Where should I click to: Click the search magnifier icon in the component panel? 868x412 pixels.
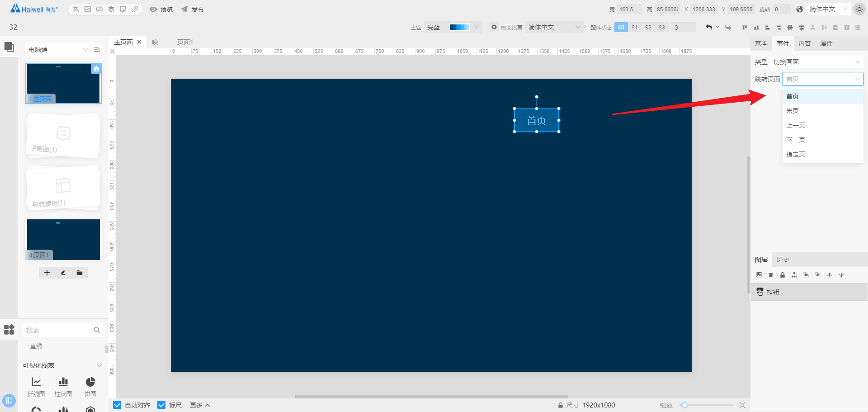(97, 330)
